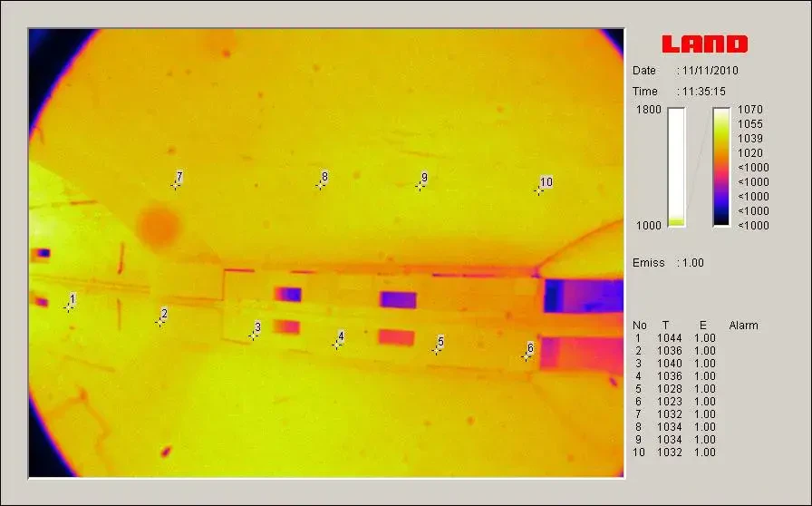The image size is (812, 506).
Task: Click the 1000 to 1800 range bar
Action: 676,167
